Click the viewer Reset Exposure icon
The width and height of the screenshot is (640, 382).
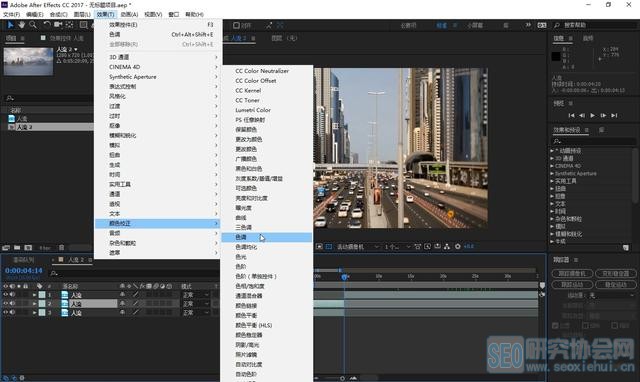coord(458,247)
